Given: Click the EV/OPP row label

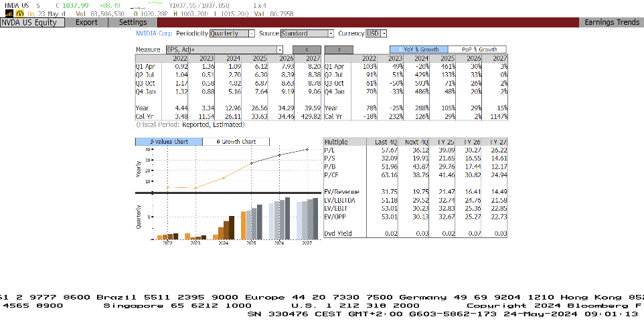Looking at the screenshot, I should (335, 217).
